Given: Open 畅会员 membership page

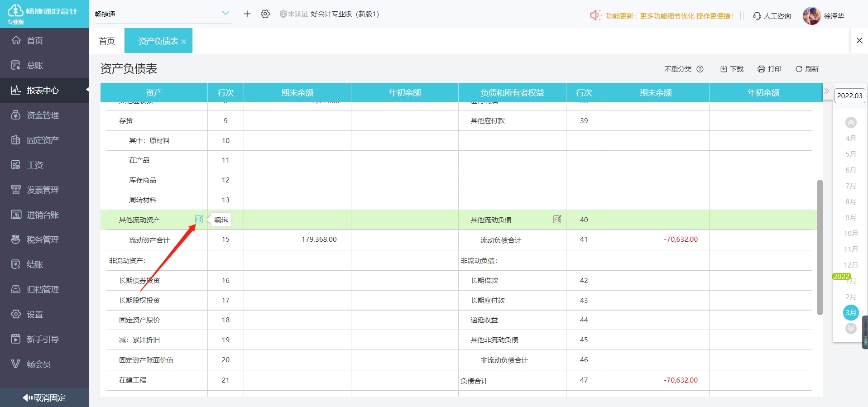Looking at the screenshot, I should pos(44,364).
